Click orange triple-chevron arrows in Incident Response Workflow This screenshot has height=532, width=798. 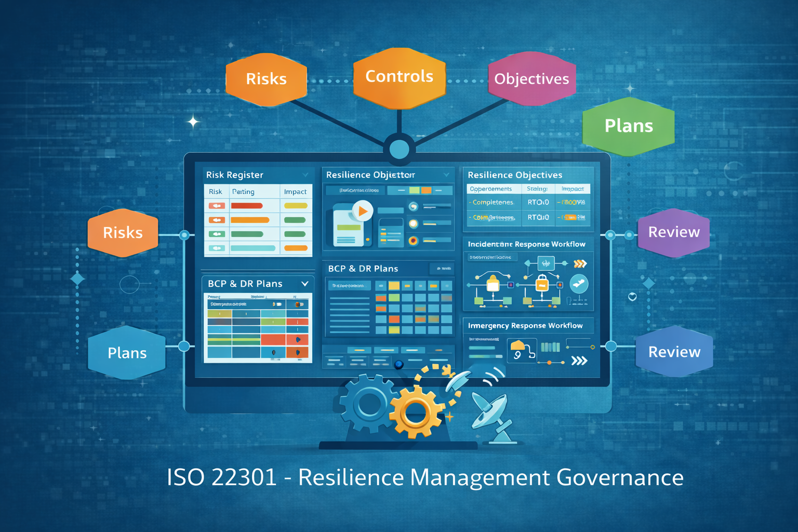(580, 264)
